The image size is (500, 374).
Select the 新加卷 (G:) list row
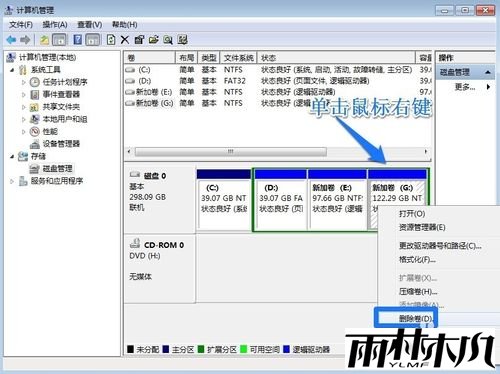coord(278,103)
